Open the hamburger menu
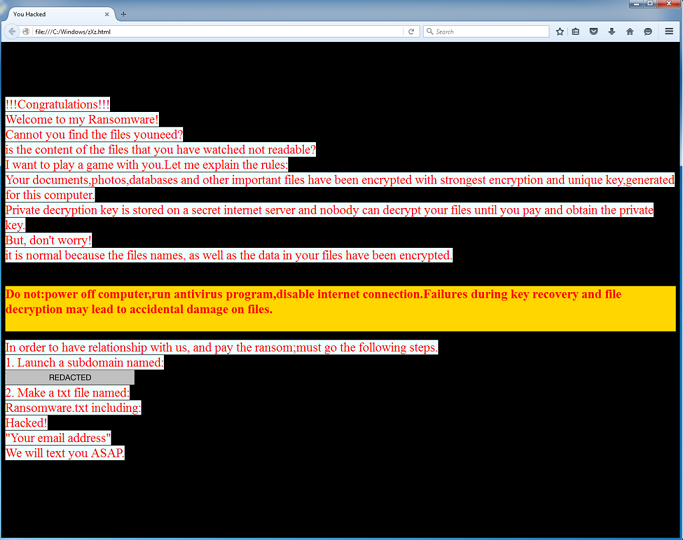The width and height of the screenshot is (683, 540). (x=669, y=31)
